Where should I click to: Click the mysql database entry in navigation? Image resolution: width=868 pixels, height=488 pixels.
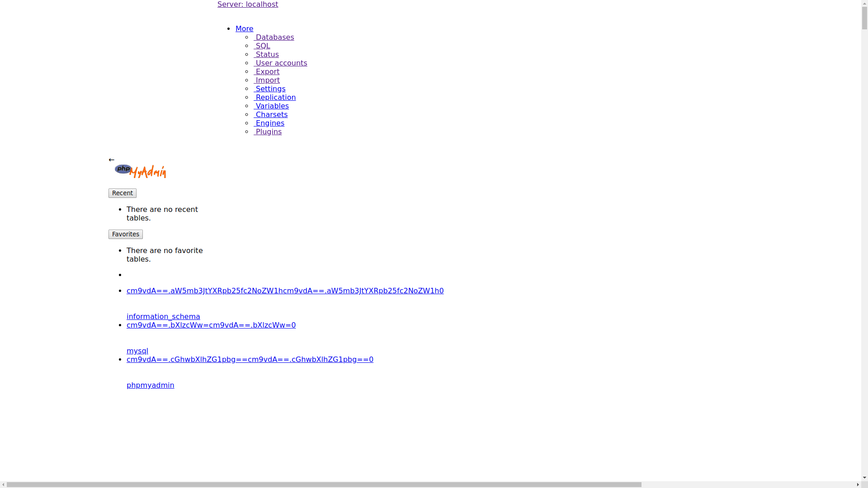click(137, 351)
